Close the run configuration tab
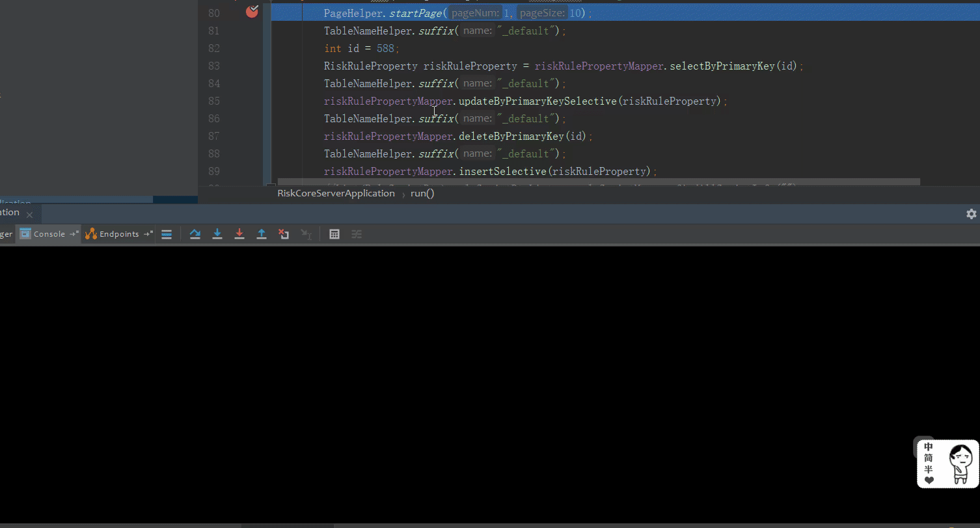This screenshot has width=980, height=528. tap(29, 215)
